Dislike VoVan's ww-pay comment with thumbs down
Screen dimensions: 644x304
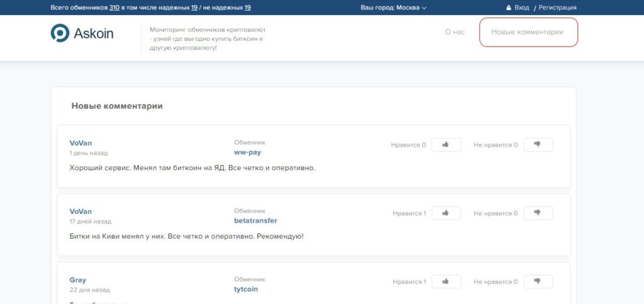[x=538, y=145]
